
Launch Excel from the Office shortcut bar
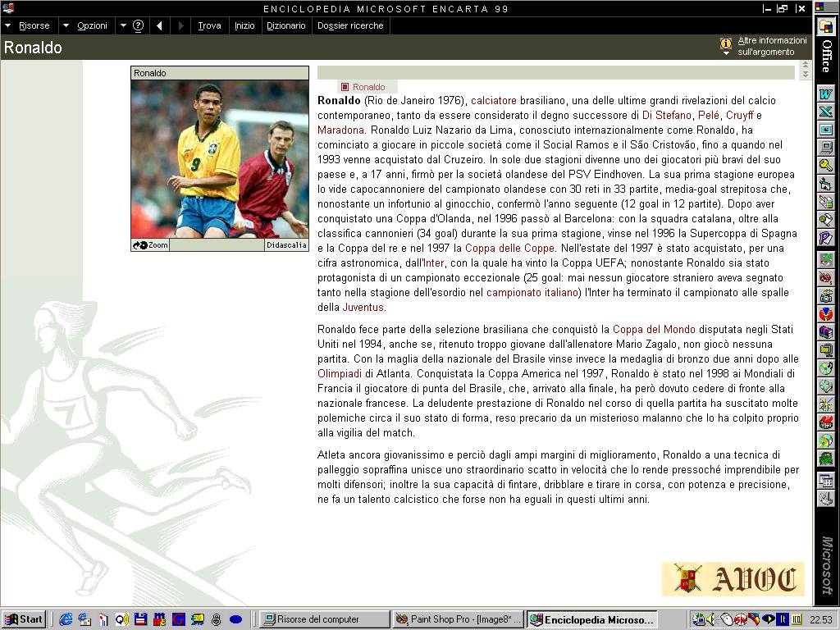click(x=825, y=112)
